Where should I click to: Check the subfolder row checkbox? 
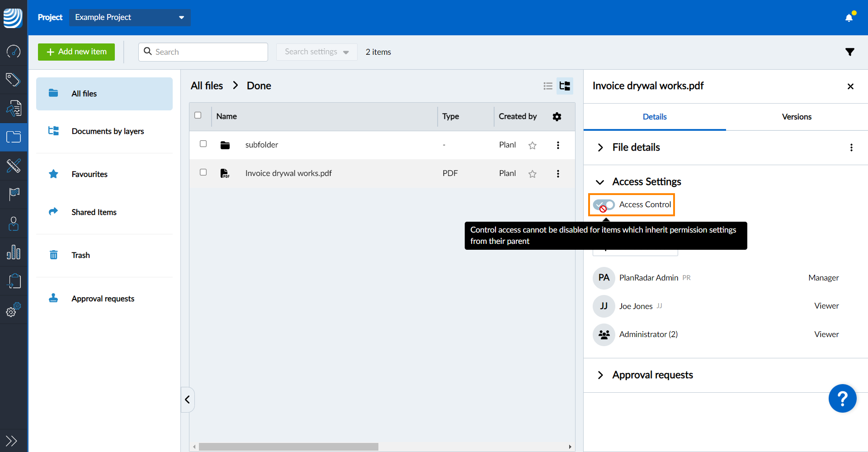(203, 144)
